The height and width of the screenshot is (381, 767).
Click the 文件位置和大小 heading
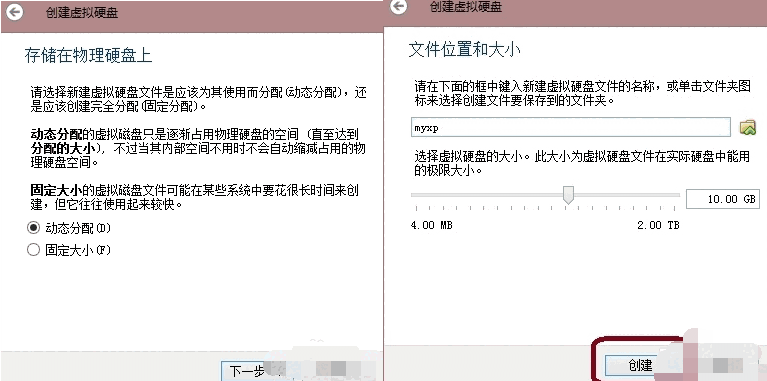point(464,50)
